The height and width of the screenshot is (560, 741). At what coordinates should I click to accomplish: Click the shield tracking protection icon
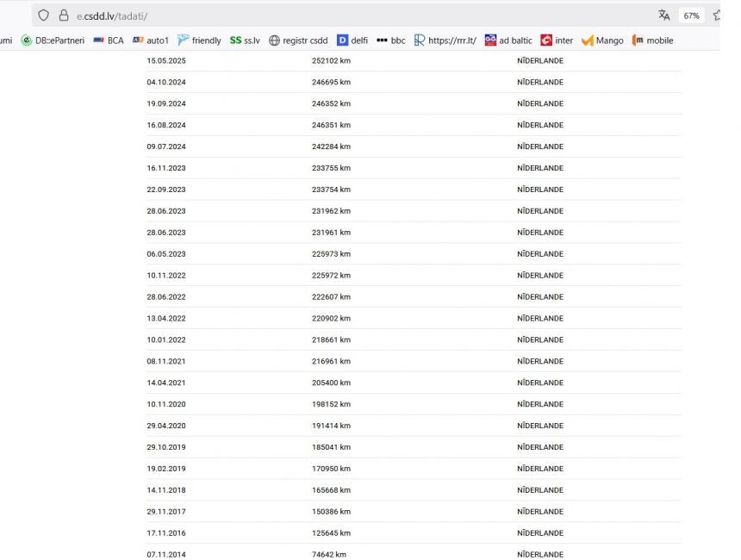click(43, 16)
